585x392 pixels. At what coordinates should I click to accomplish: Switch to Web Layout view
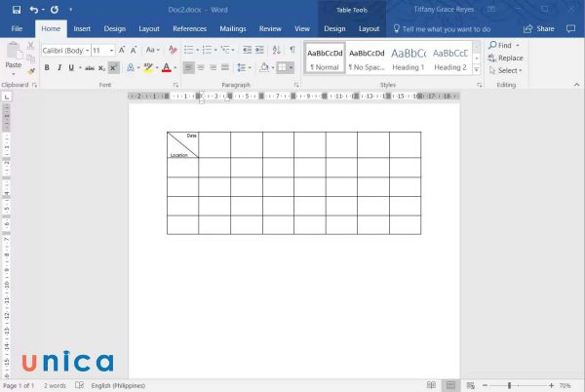[471, 385]
